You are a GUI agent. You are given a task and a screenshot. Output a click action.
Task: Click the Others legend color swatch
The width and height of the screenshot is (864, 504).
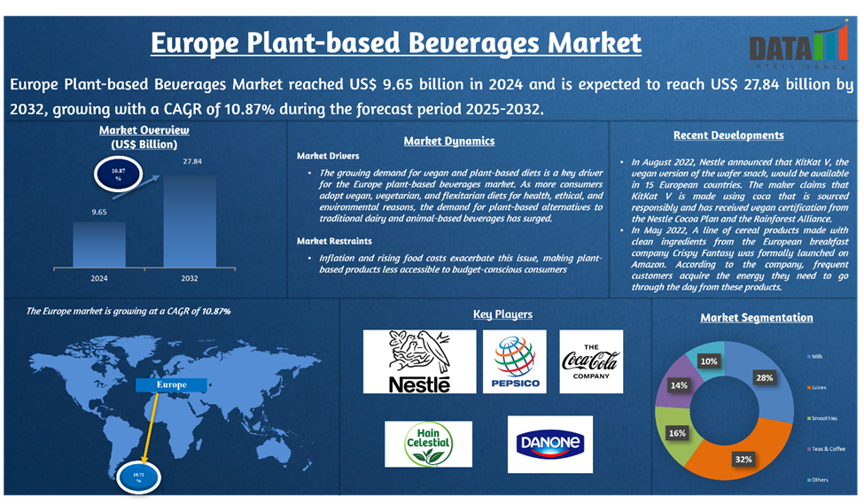[x=809, y=480]
